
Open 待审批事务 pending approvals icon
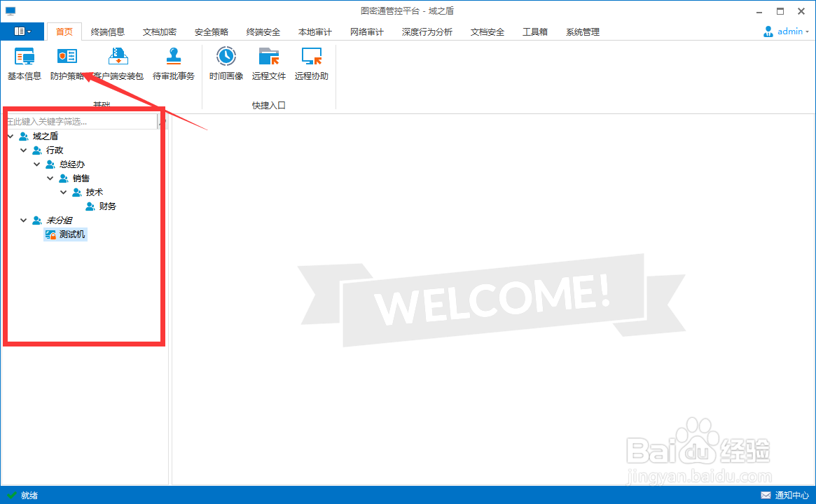tap(173, 63)
